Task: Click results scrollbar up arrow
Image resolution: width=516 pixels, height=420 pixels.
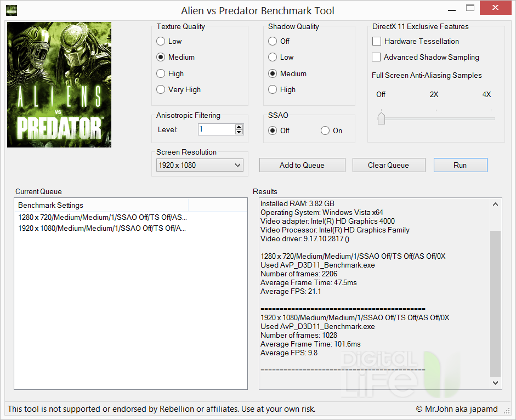Action: tap(495, 205)
